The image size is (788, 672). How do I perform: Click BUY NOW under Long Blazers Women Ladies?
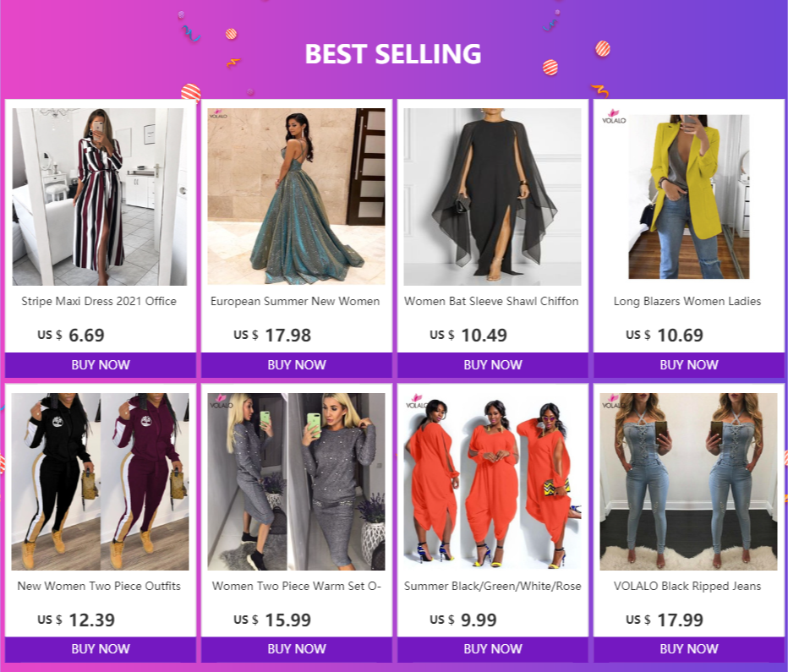pyautogui.click(x=688, y=364)
